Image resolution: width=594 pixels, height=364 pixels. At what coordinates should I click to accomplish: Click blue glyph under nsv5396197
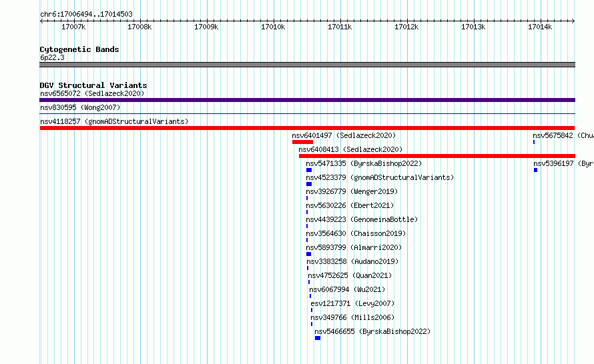[536, 170]
